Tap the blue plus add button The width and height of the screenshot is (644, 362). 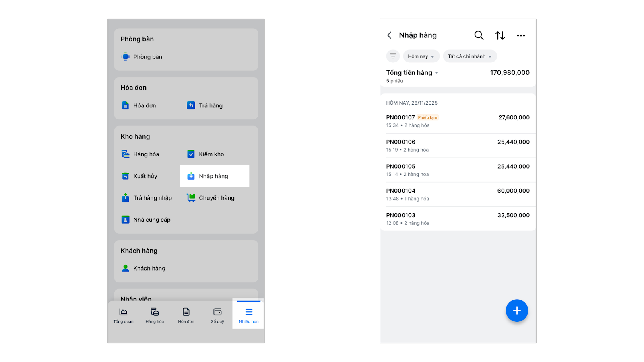[x=517, y=311]
